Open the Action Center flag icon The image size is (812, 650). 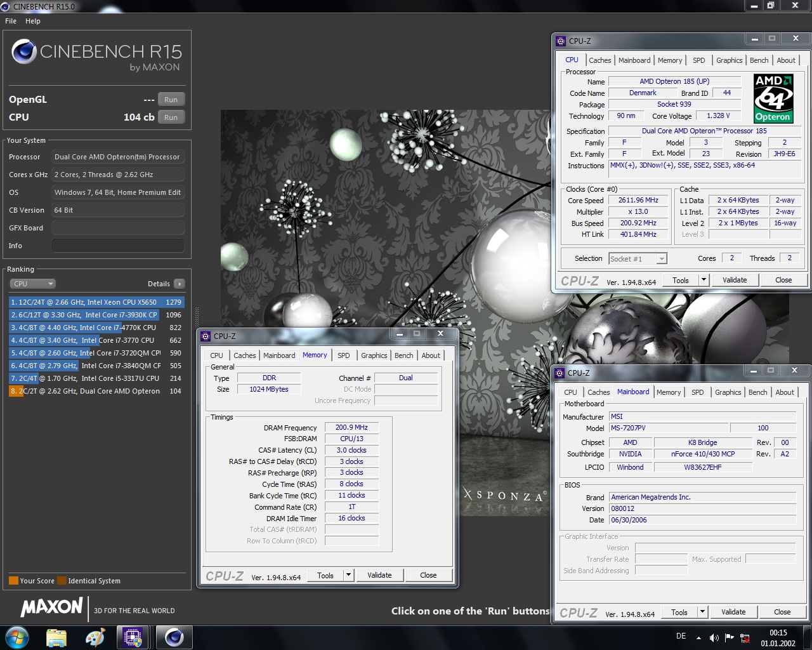pyautogui.click(x=729, y=637)
